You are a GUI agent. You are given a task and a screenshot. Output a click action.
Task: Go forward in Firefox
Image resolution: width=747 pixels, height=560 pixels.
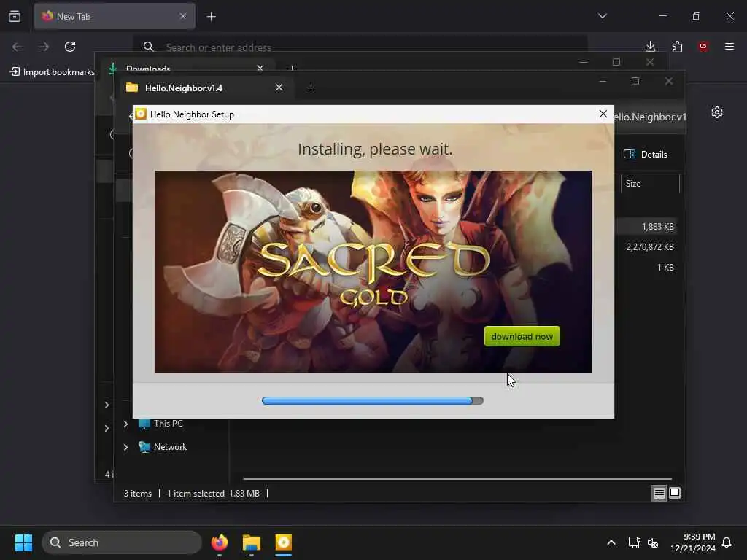pyautogui.click(x=44, y=46)
